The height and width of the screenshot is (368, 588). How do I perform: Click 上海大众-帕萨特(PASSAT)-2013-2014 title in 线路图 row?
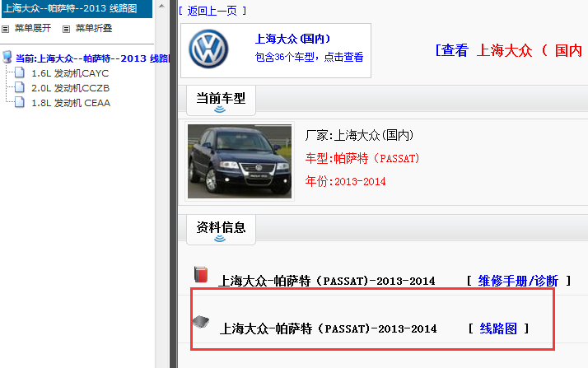click(x=328, y=328)
